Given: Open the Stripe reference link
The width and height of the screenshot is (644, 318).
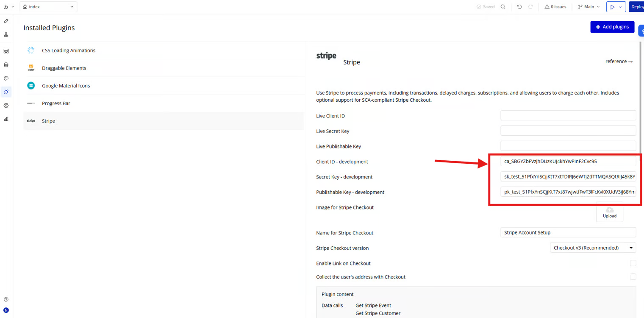Looking at the screenshot, I should click(x=619, y=61).
